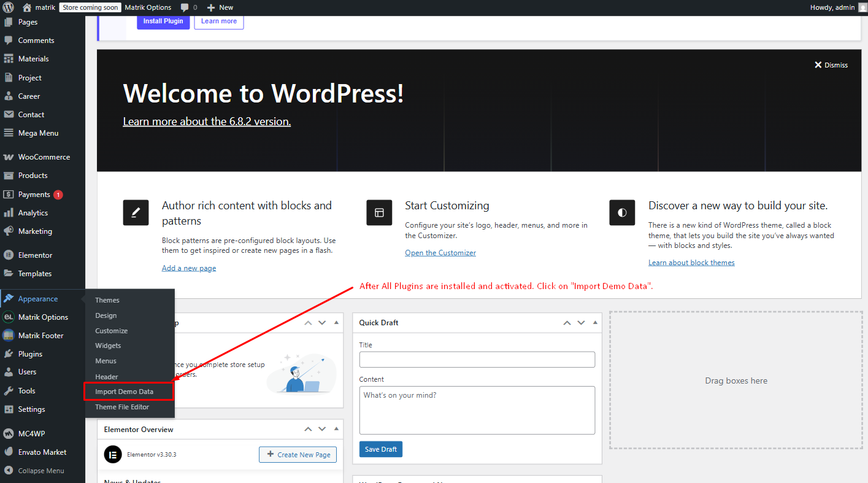Click the Tools wrench icon
The height and width of the screenshot is (483, 868).
9,391
